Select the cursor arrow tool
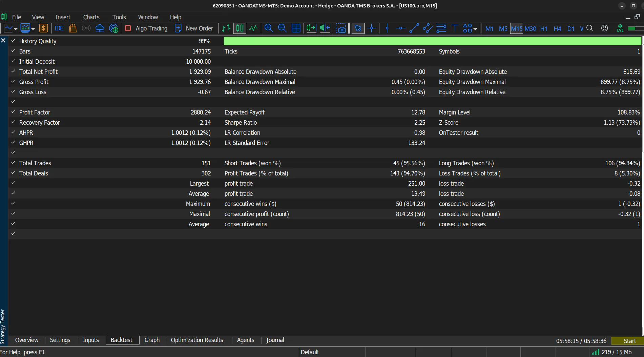The image size is (644, 357). click(x=358, y=28)
